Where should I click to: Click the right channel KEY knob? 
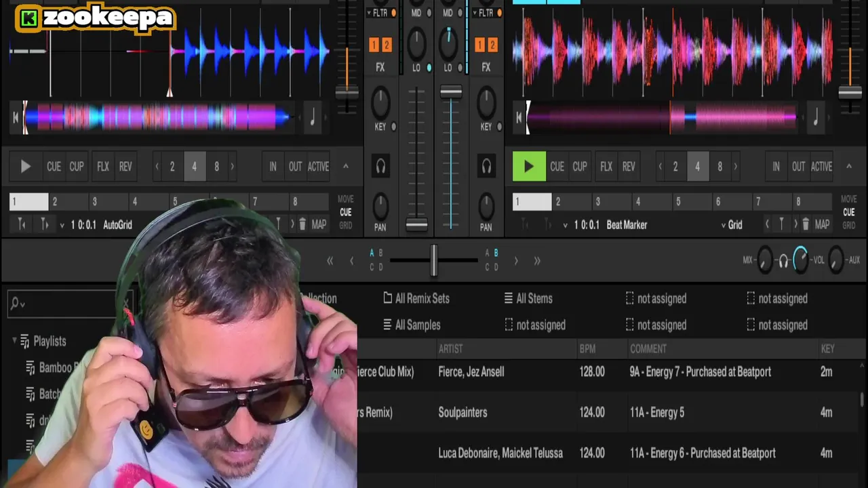tap(486, 103)
